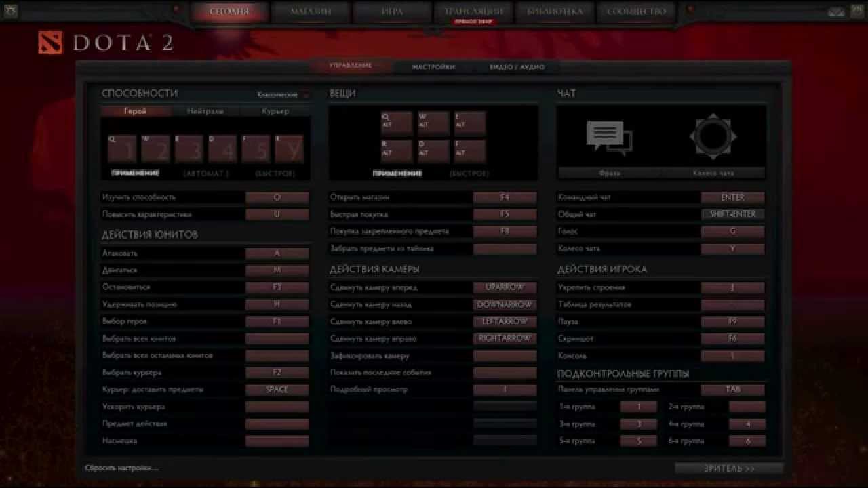
Task: Go to Сообщество in top navigation
Action: tap(636, 12)
